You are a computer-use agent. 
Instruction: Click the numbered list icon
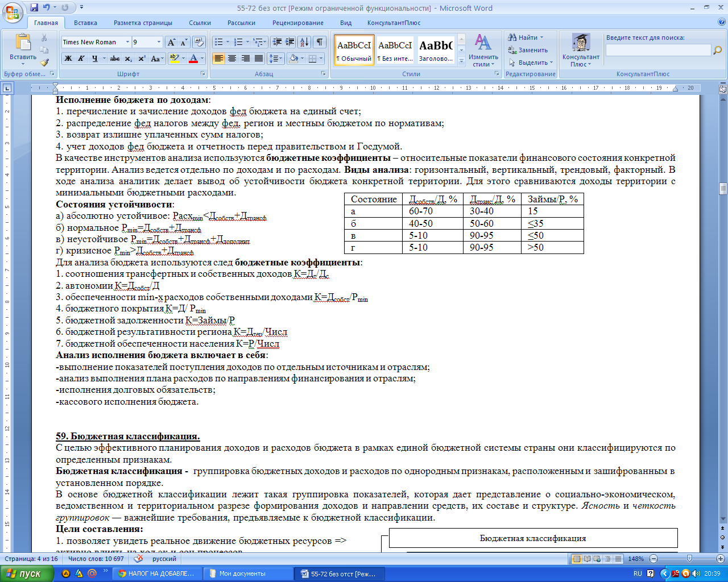pyautogui.click(x=238, y=42)
